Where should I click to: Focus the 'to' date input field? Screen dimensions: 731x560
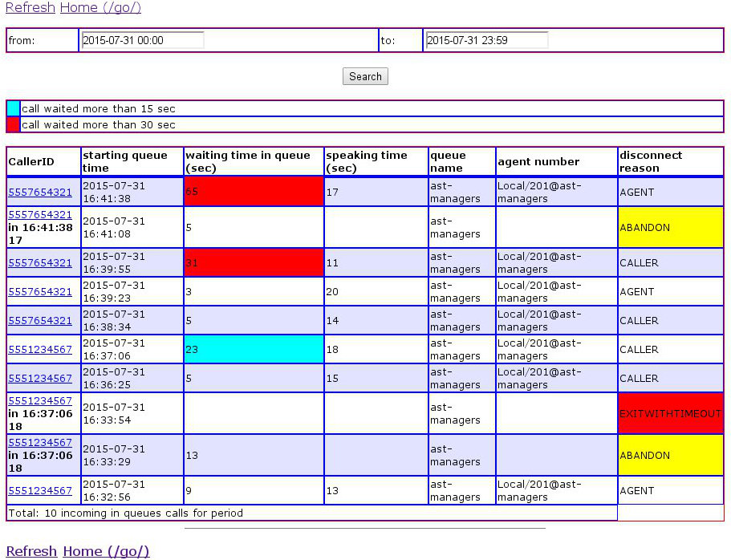[486, 40]
